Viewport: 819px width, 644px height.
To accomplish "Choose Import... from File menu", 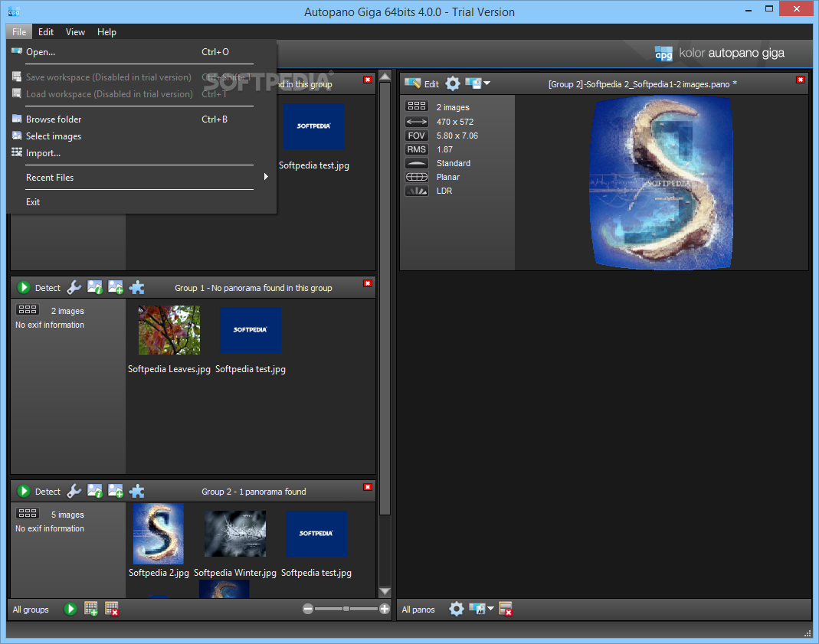I will coord(141,153).
